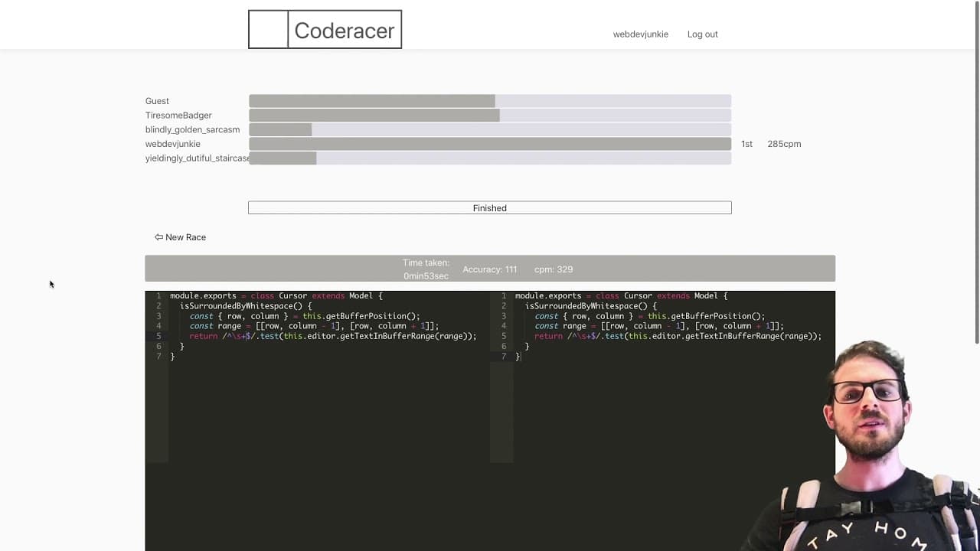980x551 pixels.
Task: Click webdevjunkie's completed progress bar
Action: (490, 144)
